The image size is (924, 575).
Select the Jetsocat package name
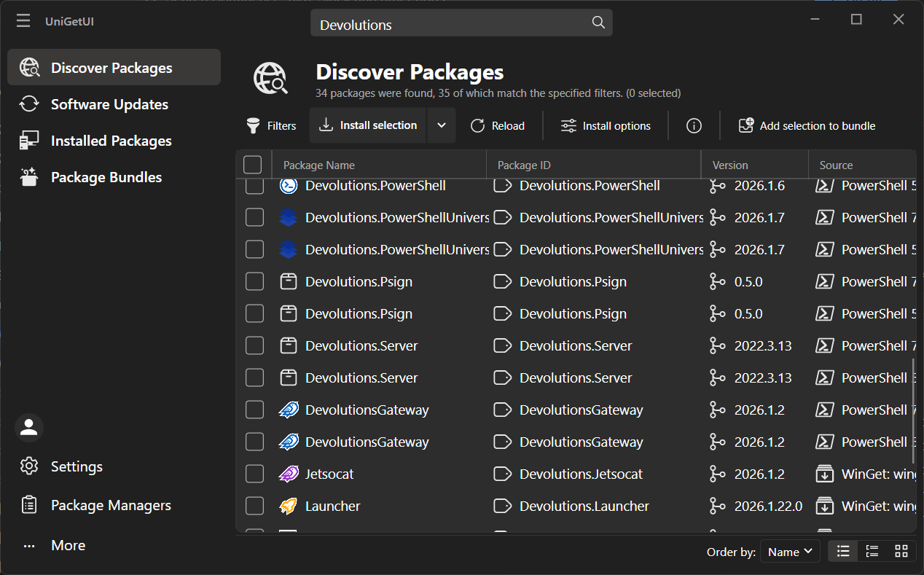tap(329, 474)
